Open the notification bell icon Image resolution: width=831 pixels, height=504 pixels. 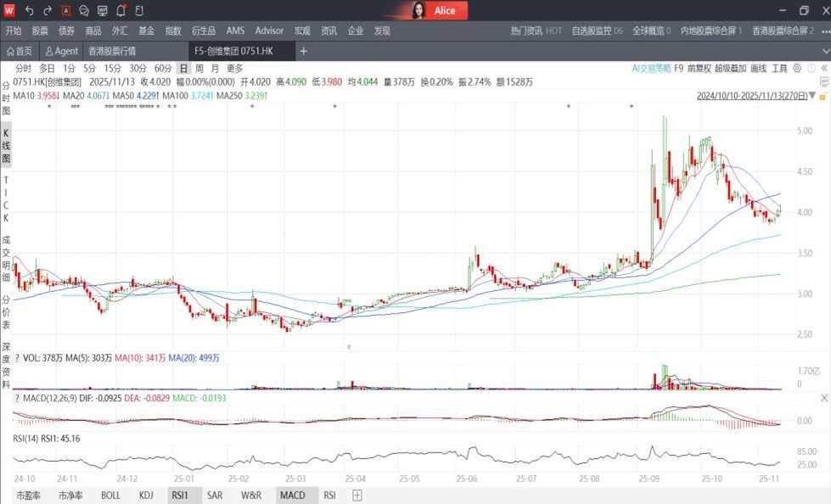coord(121,10)
